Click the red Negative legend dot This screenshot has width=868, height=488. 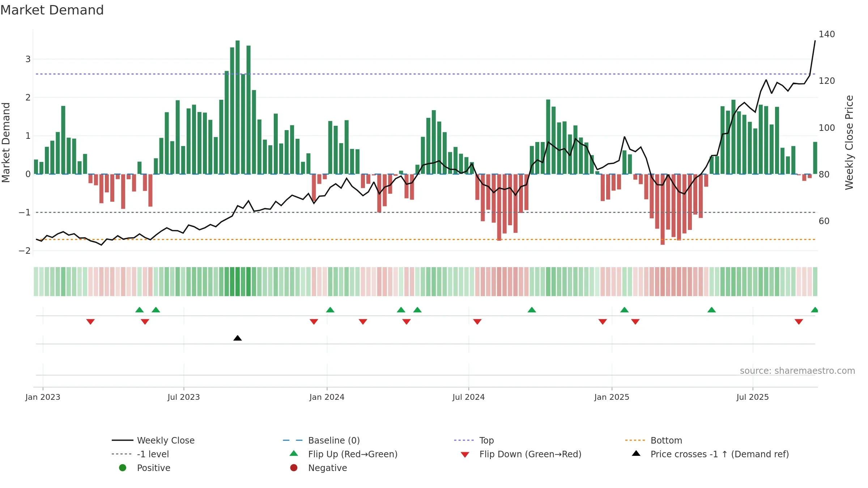pos(294,468)
